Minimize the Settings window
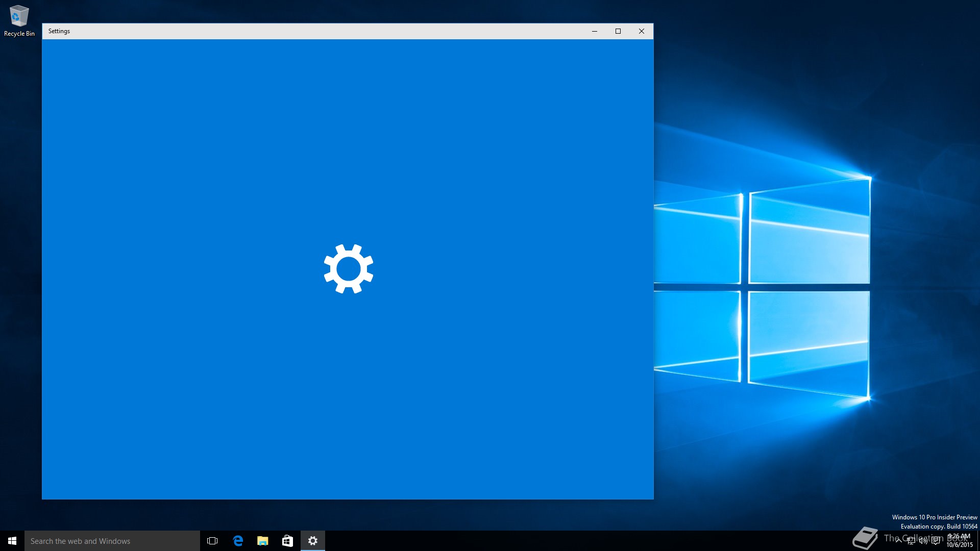Screen dimensions: 980x551 [595, 31]
